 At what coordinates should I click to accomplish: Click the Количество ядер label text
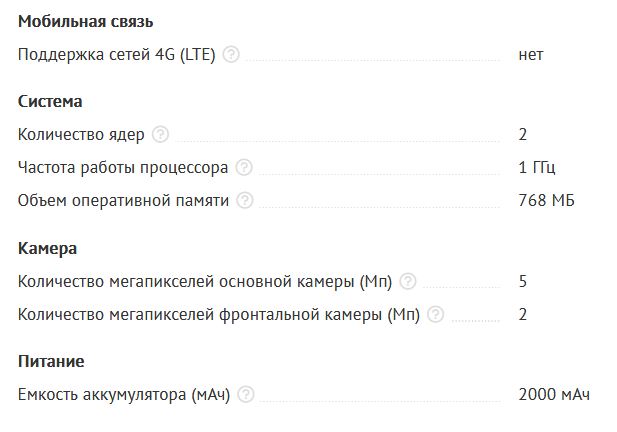[81, 135]
